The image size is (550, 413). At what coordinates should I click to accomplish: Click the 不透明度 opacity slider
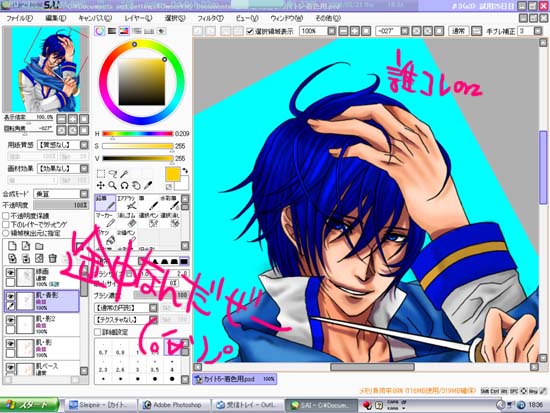(61, 205)
